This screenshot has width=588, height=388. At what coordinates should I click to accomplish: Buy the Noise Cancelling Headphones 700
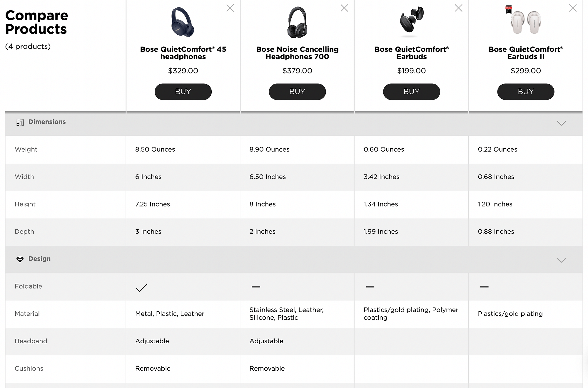[x=297, y=92]
